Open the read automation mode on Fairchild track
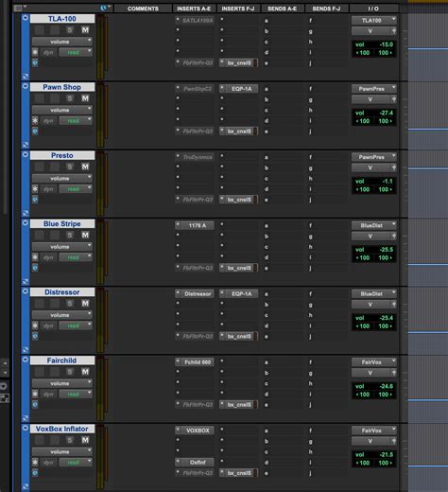Viewport: 448px width, 492px height. [x=76, y=394]
